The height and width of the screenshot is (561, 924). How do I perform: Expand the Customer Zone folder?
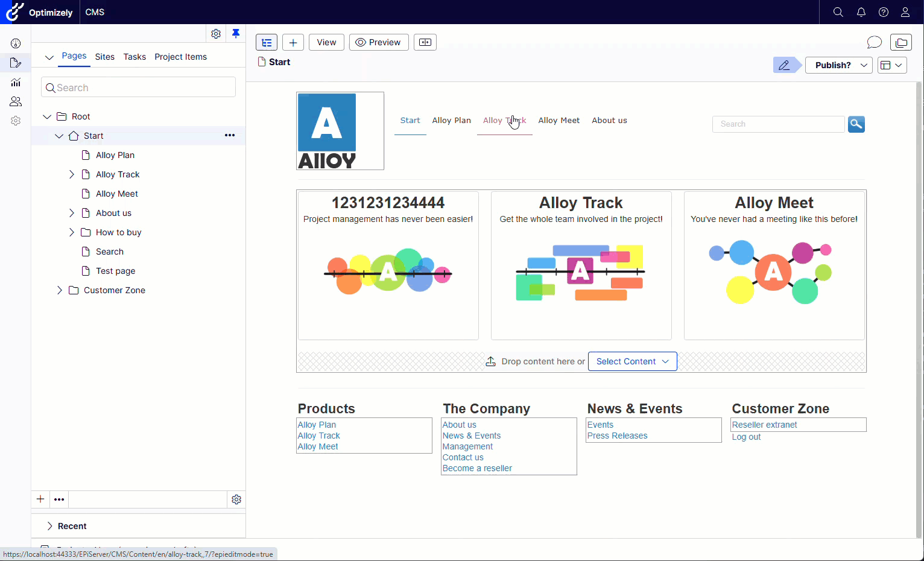click(59, 290)
